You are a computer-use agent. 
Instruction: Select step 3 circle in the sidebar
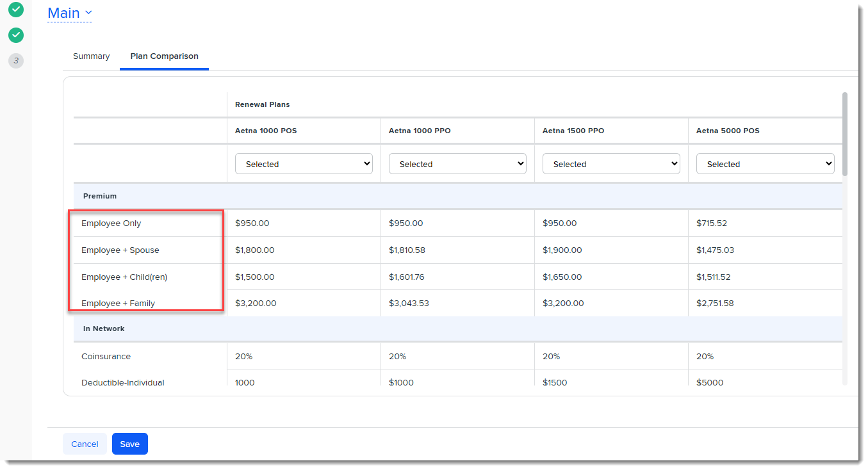pyautogui.click(x=16, y=61)
